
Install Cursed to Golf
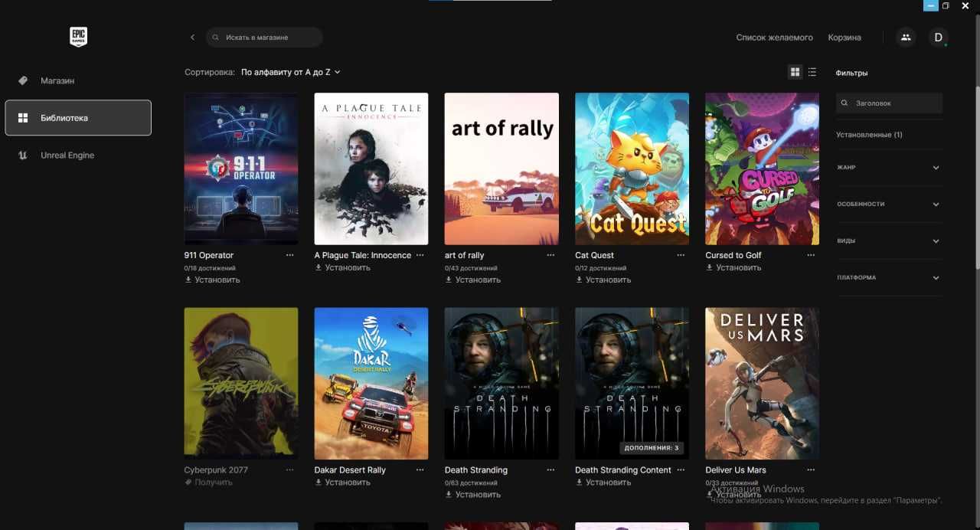coord(733,267)
